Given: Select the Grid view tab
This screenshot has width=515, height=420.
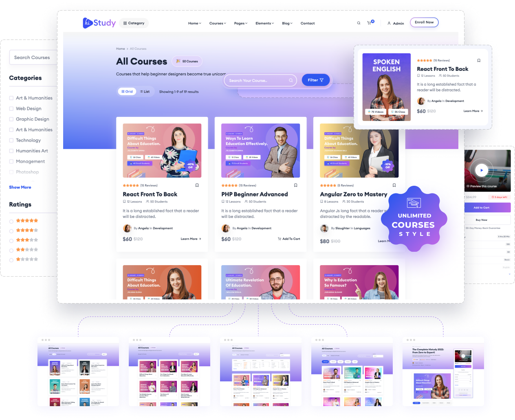Looking at the screenshot, I should point(127,92).
